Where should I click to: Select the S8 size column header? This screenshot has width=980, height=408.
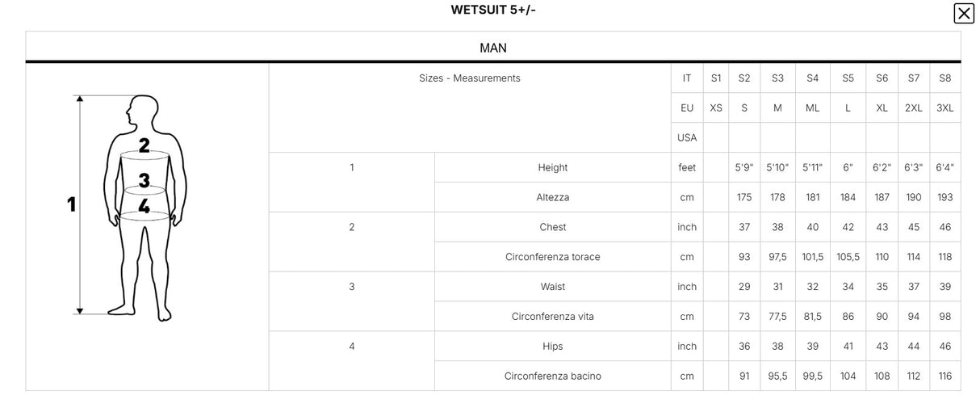[945, 78]
